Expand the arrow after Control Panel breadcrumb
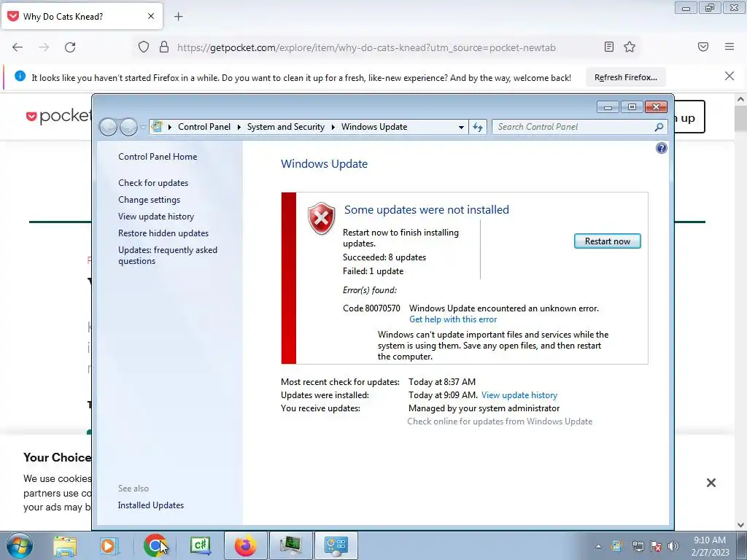The height and width of the screenshot is (560, 747). point(239,127)
